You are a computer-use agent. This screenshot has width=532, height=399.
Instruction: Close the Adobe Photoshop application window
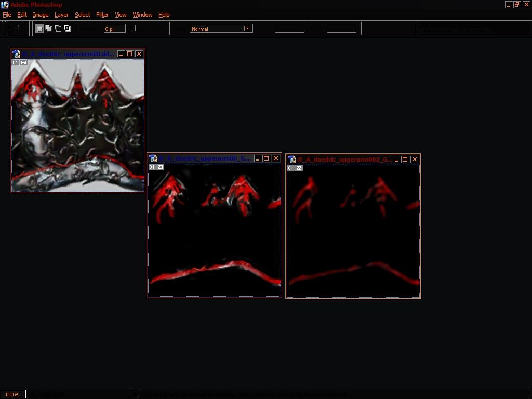point(527,4)
